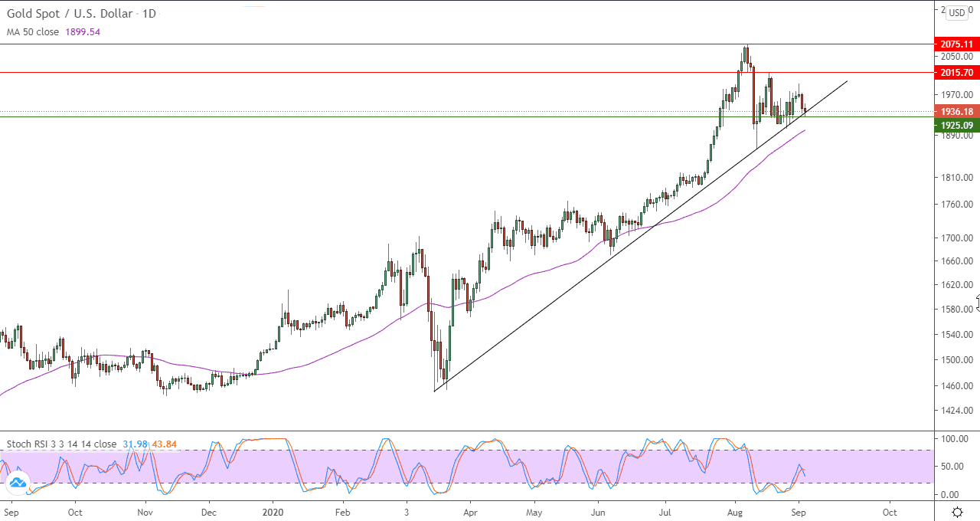Click the 1540.00 price axis value
980x521 pixels.
pyautogui.click(x=957, y=335)
